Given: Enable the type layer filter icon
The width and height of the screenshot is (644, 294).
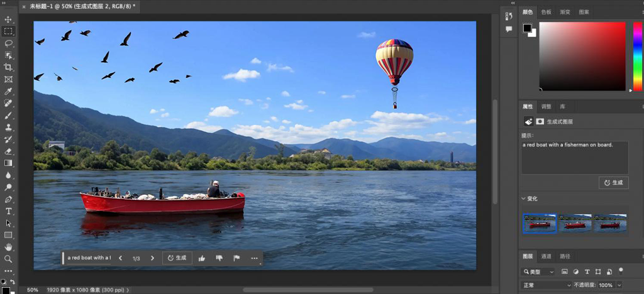Looking at the screenshot, I should point(587,272).
